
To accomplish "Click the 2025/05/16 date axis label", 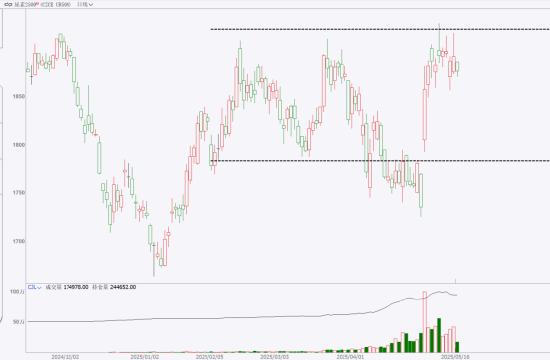I will tap(455, 356).
